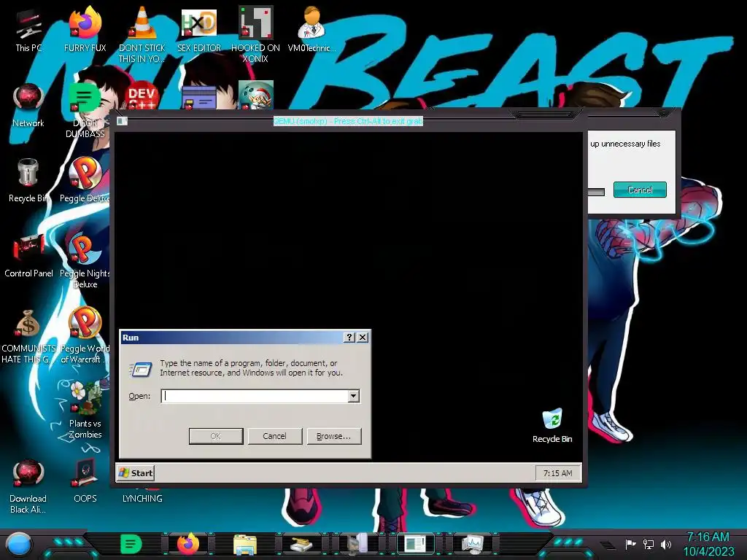Open the purple card-window desktop shortcut
Viewport: 747px width, 560px height.
coord(199,97)
